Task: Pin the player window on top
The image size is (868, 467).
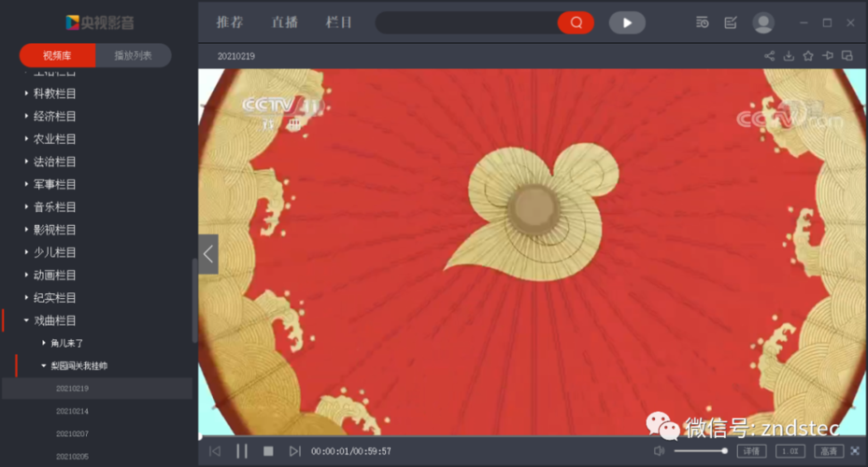Action: (828, 56)
